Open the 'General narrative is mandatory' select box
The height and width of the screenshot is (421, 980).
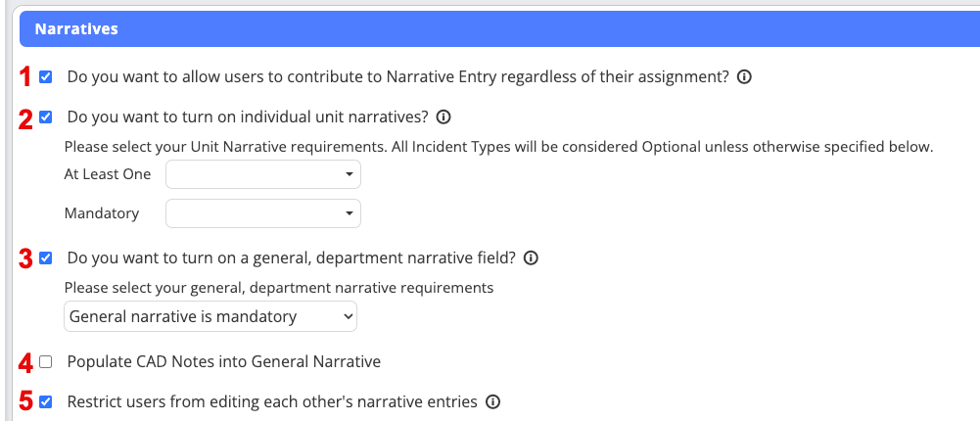(x=210, y=317)
